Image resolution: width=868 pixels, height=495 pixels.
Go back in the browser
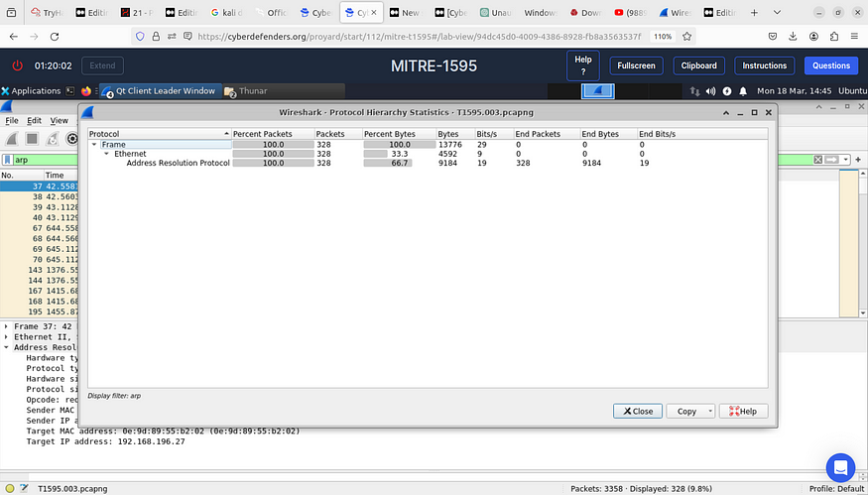14,37
